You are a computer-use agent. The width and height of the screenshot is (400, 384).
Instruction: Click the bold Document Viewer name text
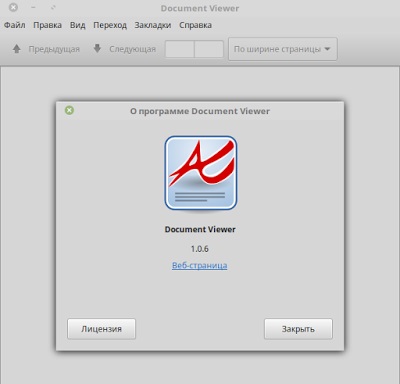[200, 229]
